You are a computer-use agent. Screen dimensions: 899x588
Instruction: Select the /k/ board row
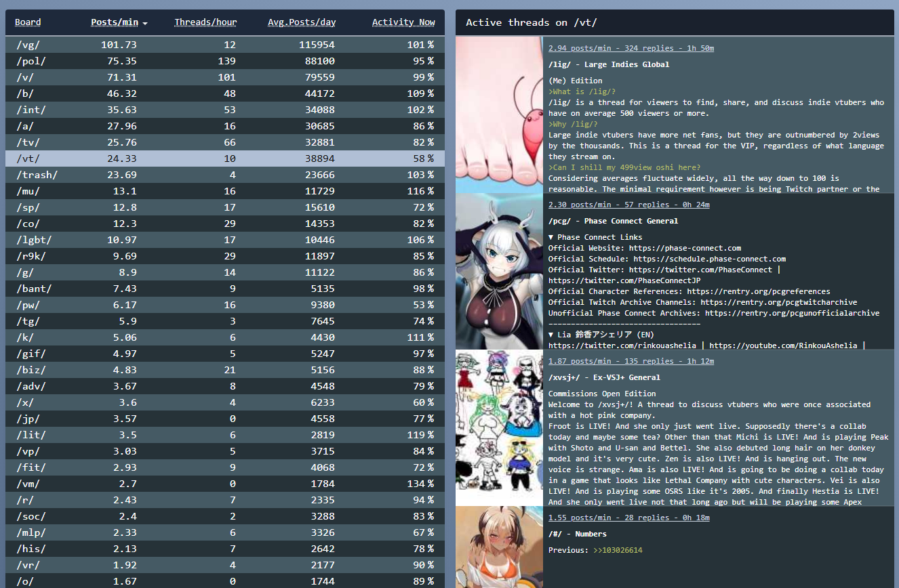[x=225, y=337]
